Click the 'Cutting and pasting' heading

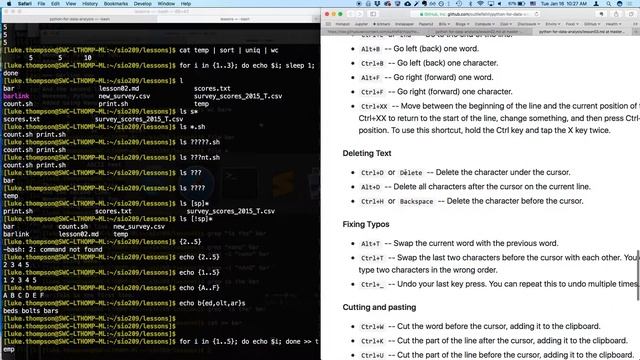pos(379,307)
